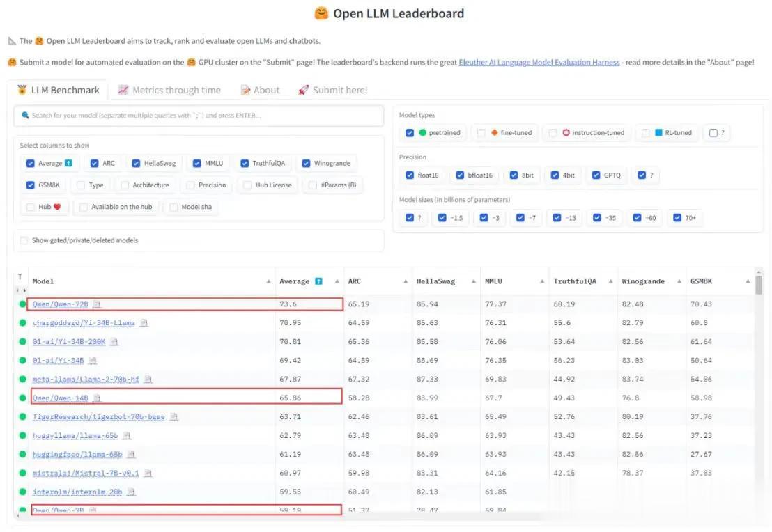The image size is (772, 532).
Task: Toggle the Average column checkbox
Action: click(x=31, y=164)
